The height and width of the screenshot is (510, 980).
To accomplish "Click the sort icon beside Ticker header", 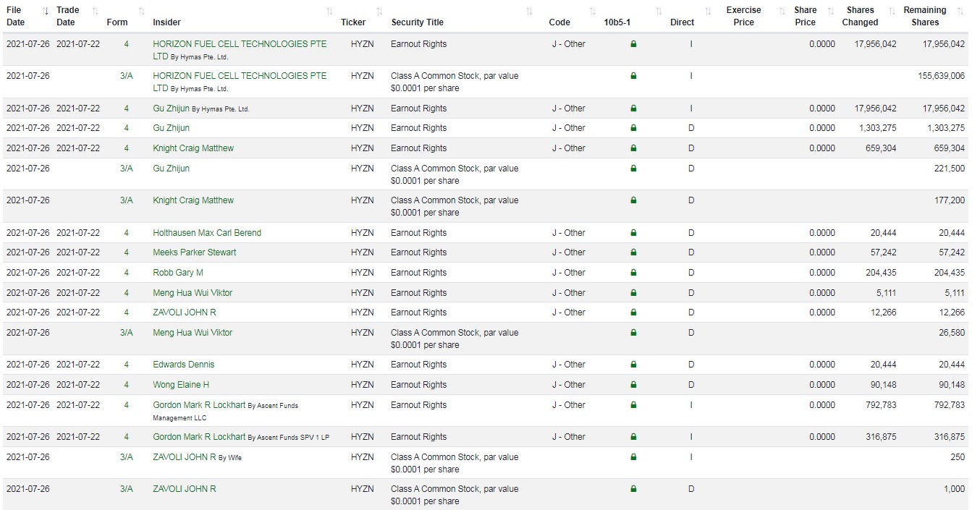I will tap(379, 11).
